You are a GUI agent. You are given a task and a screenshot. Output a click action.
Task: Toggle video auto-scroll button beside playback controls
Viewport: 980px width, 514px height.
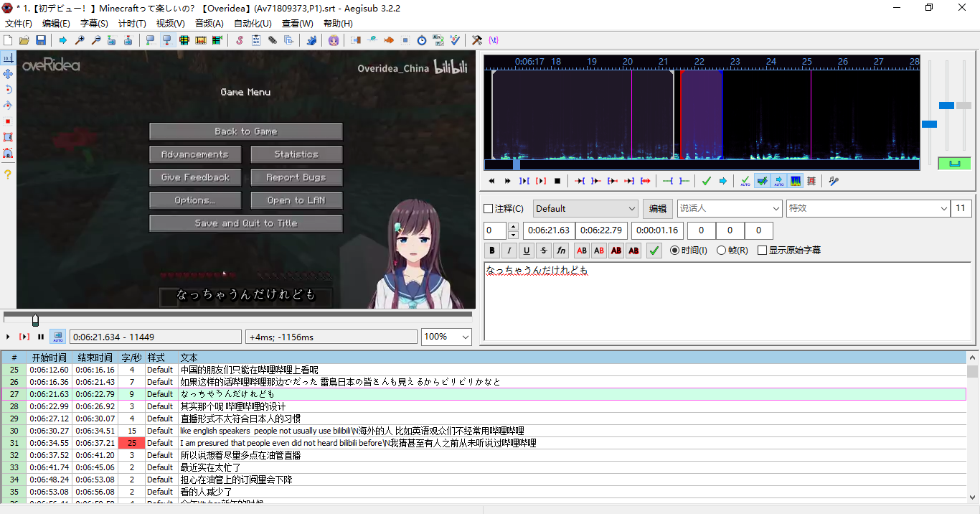coord(57,337)
